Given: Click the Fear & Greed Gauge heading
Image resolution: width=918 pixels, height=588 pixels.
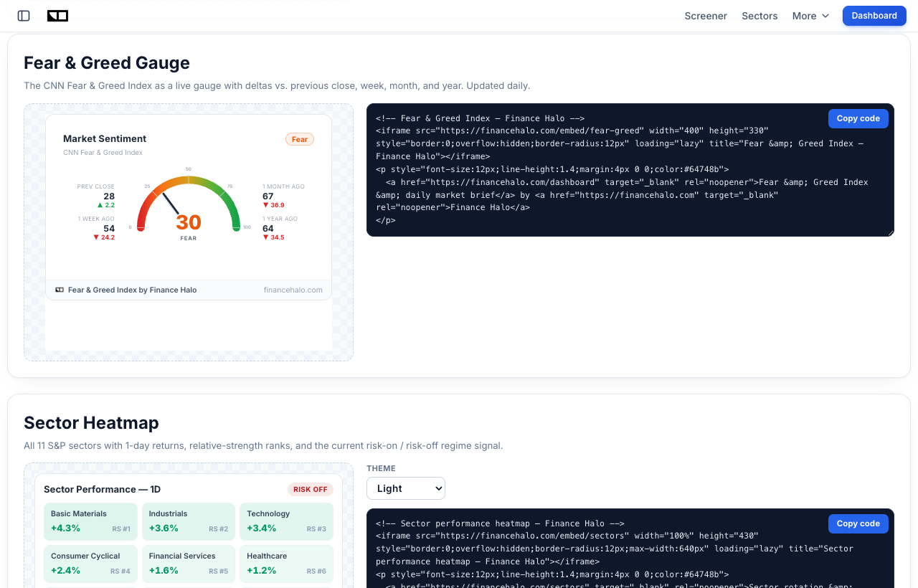Looking at the screenshot, I should click(x=107, y=62).
